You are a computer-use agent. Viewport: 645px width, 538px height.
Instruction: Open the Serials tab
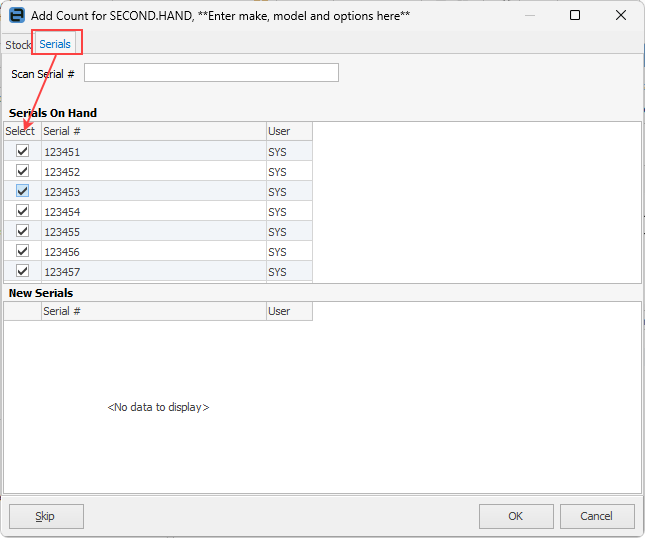pyautogui.click(x=55, y=44)
